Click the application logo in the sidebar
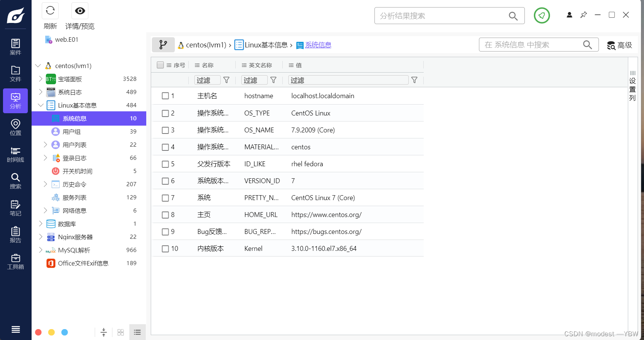 pyautogui.click(x=16, y=15)
